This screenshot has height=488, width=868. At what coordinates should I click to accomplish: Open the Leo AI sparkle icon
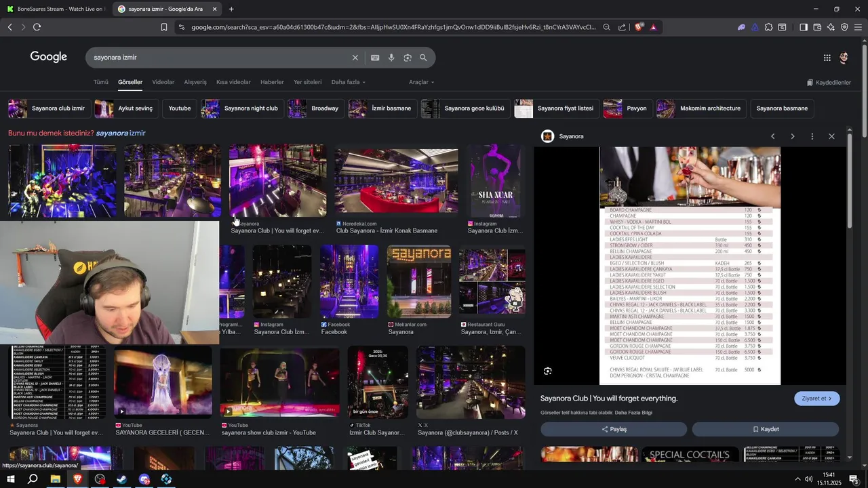831,27
